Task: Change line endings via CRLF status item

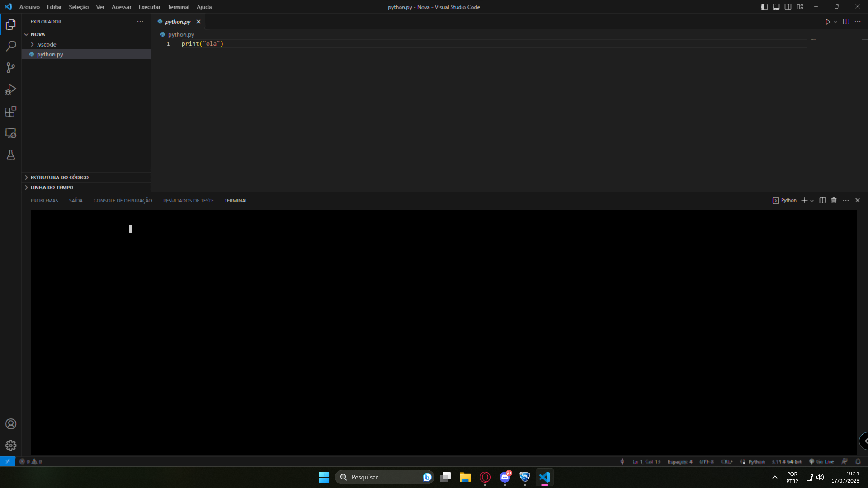Action: pos(726,461)
